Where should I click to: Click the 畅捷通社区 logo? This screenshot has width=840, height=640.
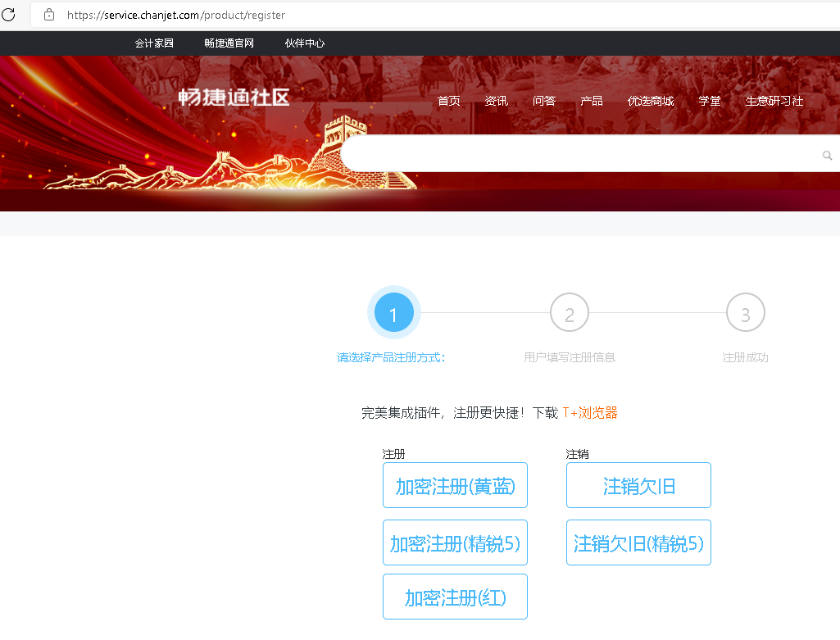click(x=234, y=98)
